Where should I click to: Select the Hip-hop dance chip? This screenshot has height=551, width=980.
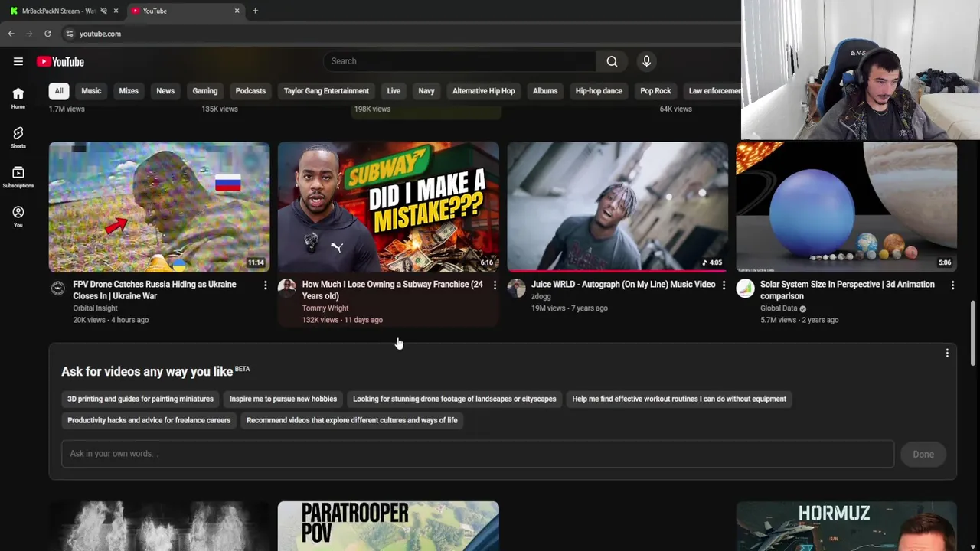pos(599,91)
